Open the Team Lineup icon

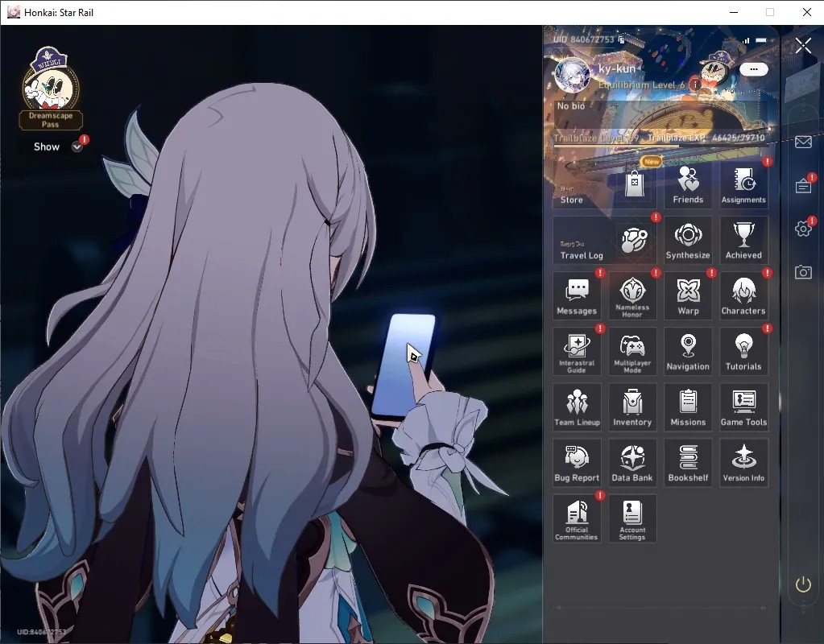click(577, 407)
